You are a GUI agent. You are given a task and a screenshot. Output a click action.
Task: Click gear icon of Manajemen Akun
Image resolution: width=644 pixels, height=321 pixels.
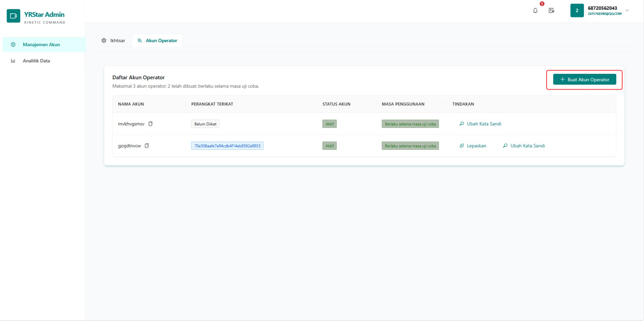pyautogui.click(x=13, y=44)
